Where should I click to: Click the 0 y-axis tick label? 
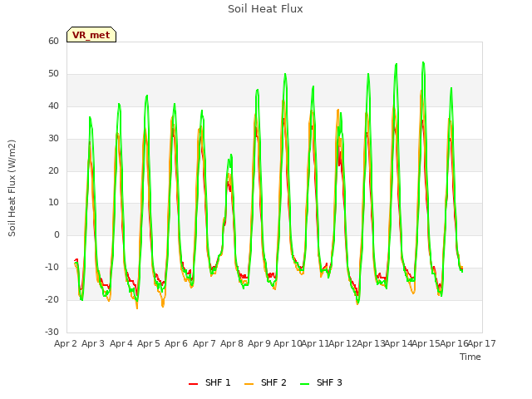point(57,234)
